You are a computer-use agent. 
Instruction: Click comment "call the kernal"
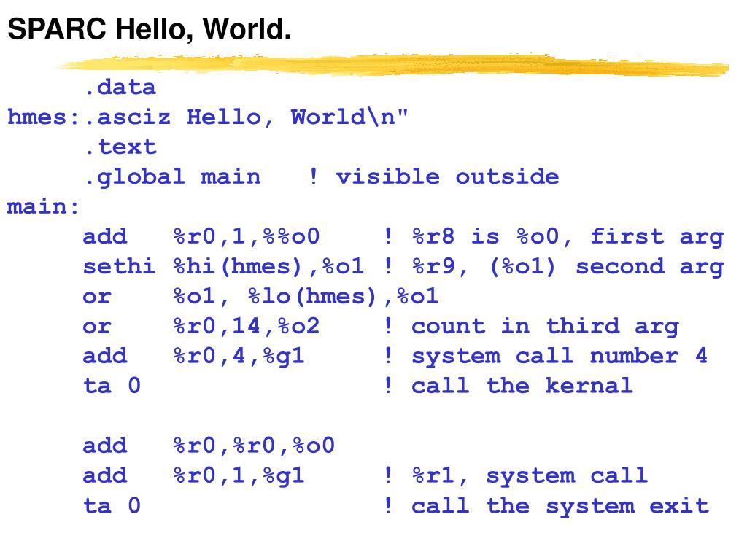522,386
